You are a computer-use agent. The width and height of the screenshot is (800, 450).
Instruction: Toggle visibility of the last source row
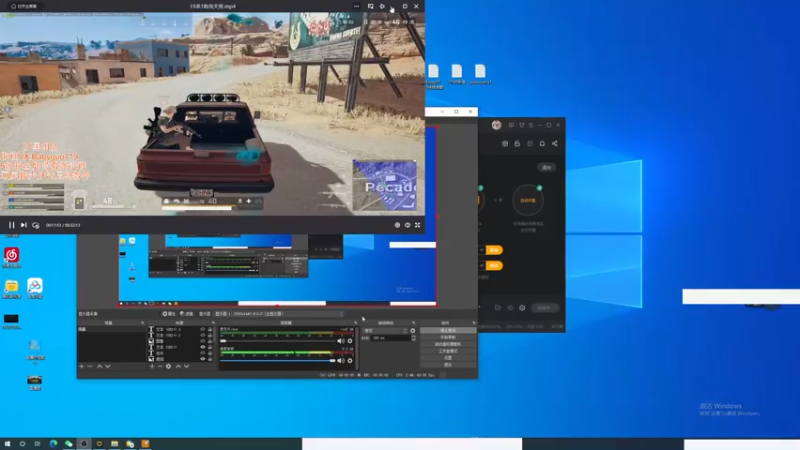pyautogui.click(x=203, y=359)
